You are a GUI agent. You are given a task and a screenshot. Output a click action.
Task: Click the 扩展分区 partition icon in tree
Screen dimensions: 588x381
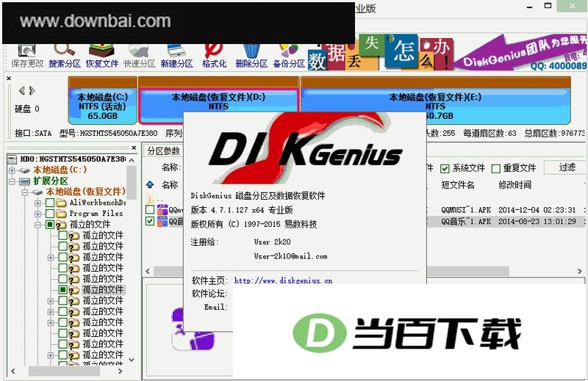25,181
